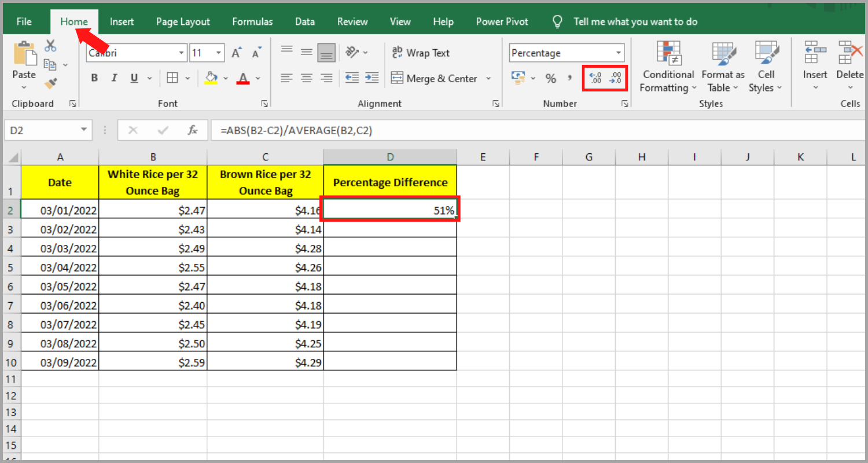
Task: Click the Cut icon in the Clipboard group
Action: (50, 44)
